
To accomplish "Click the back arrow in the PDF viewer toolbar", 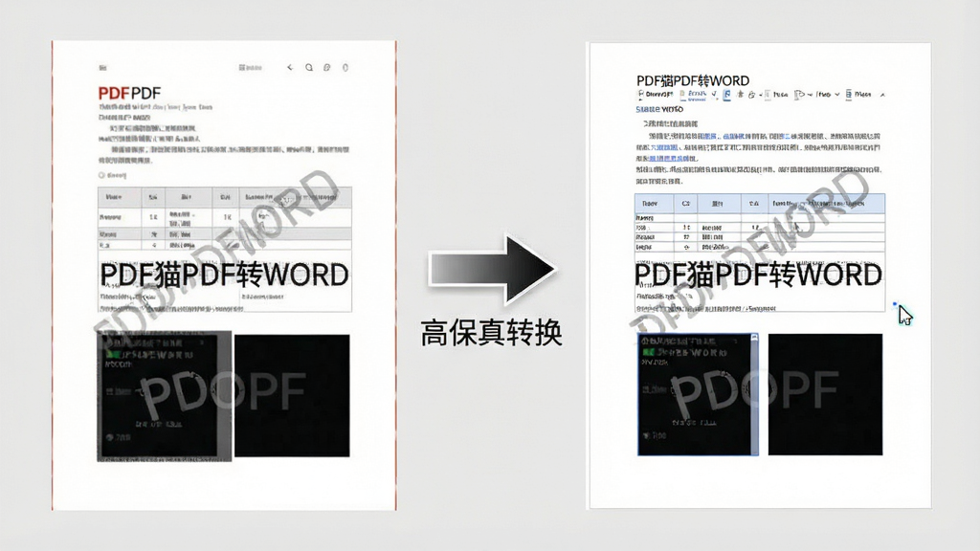I will [x=289, y=67].
